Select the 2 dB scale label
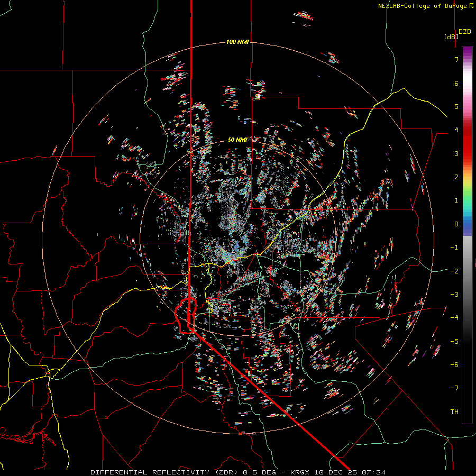 tap(456, 177)
